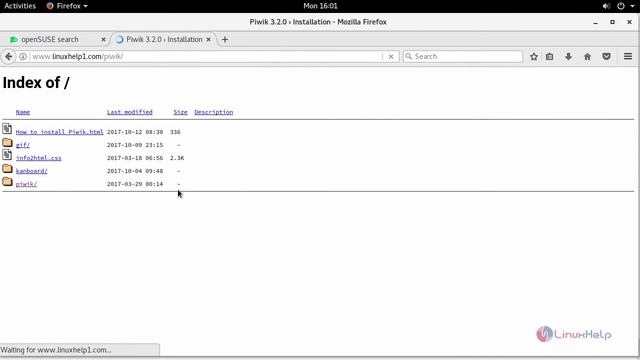640x360 pixels.
Task: Open the system volume icon in top bar
Action: pyautogui.click(x=606, y=6)
